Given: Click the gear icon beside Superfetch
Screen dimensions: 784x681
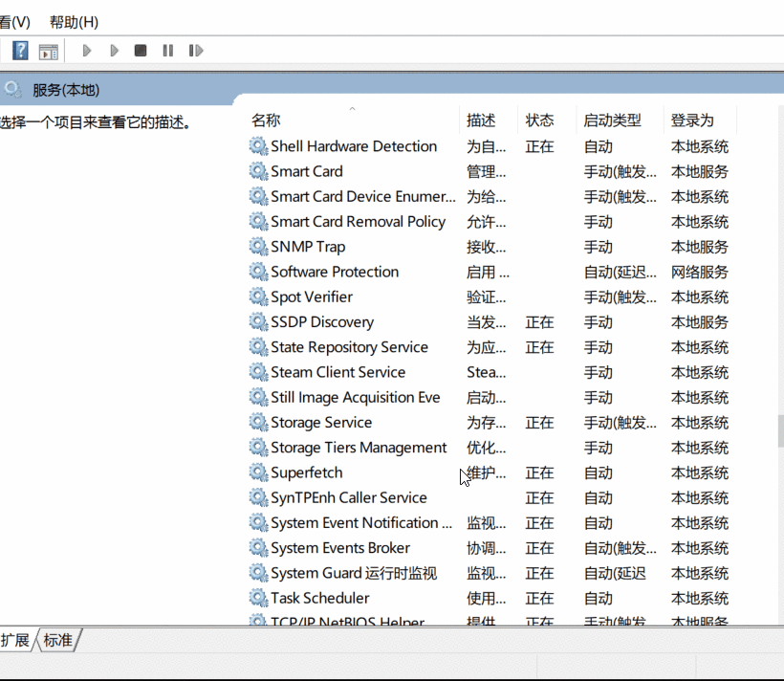Looking at the screenshot, I should click(x=257, y=472).
